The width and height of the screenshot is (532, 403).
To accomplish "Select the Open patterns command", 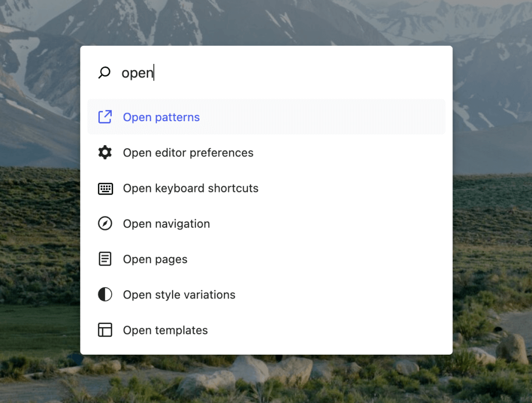I will coord(267,117).
